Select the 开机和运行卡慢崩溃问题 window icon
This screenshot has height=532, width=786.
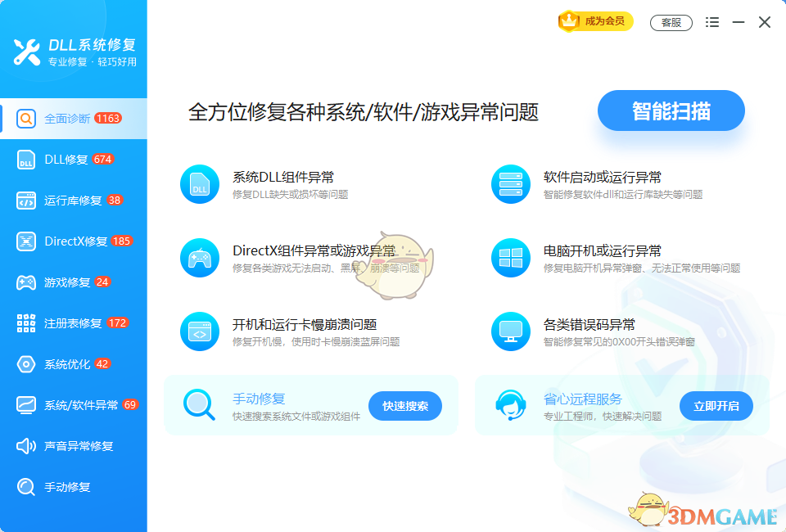(x=199, y=331)
